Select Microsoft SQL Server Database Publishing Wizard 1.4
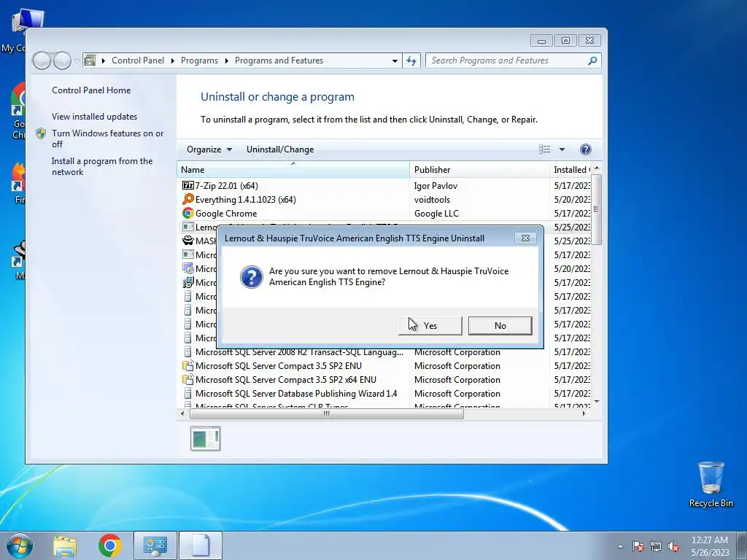 point(384,393)
